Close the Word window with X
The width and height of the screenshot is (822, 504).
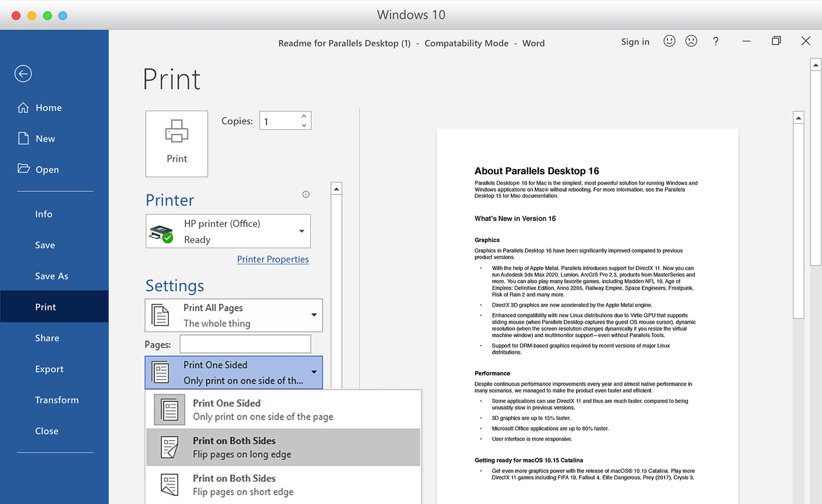click(x=806, y=41)
